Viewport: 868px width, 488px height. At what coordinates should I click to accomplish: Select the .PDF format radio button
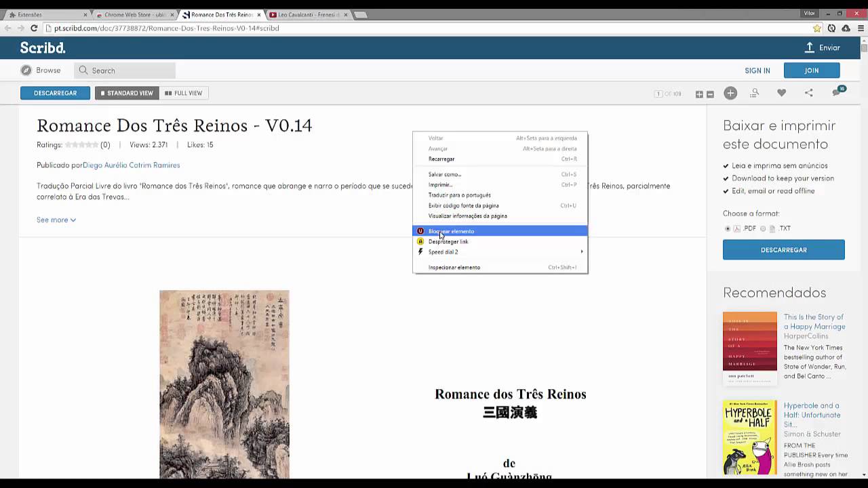[x=728, y=228]
